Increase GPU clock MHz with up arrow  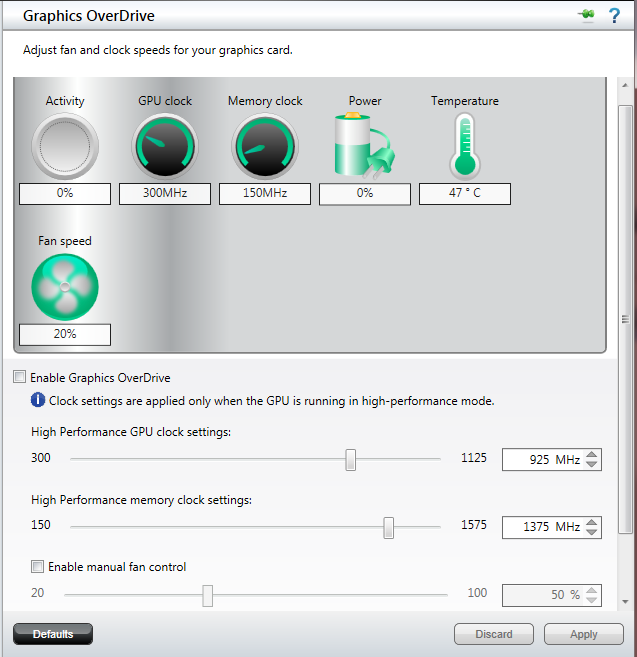click(x=591, y=455)
